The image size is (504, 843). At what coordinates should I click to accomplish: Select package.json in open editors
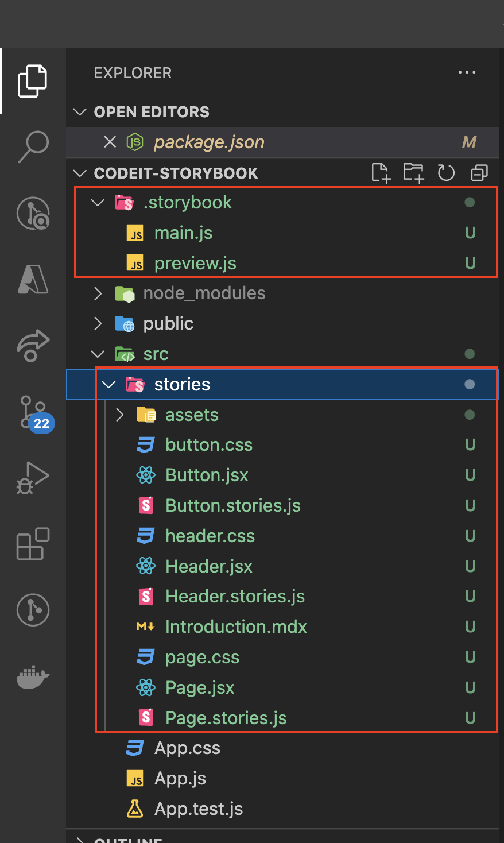[x=209, y=142]
